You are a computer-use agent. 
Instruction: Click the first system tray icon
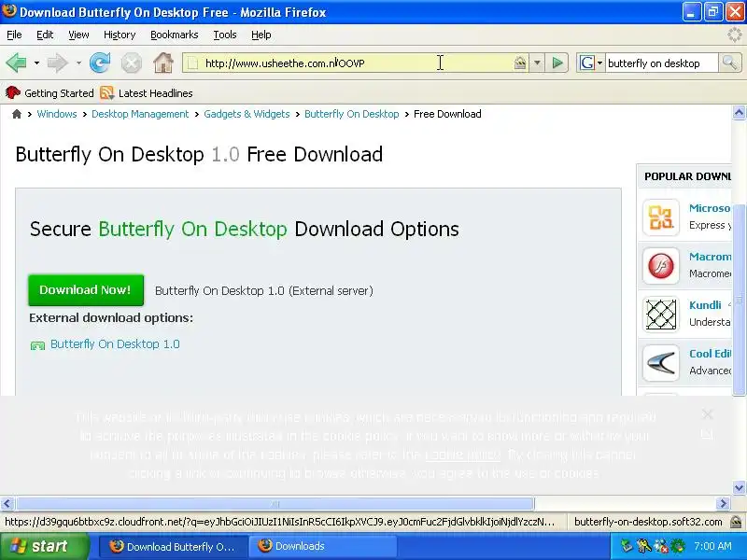click(x=627, y=546)
